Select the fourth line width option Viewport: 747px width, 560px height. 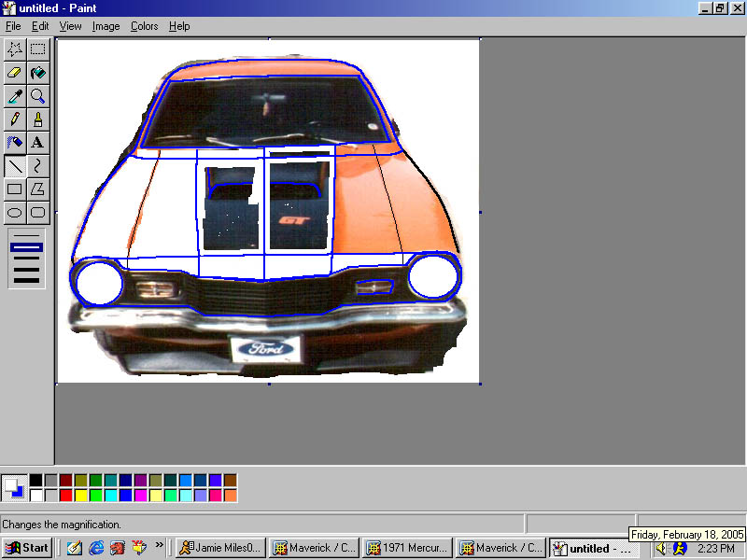tap(27, 270)
